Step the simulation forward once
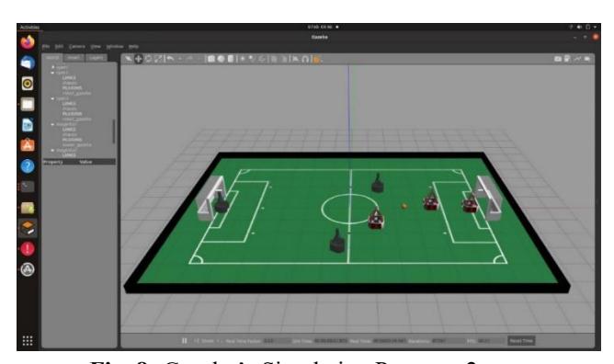 (196, 341)
